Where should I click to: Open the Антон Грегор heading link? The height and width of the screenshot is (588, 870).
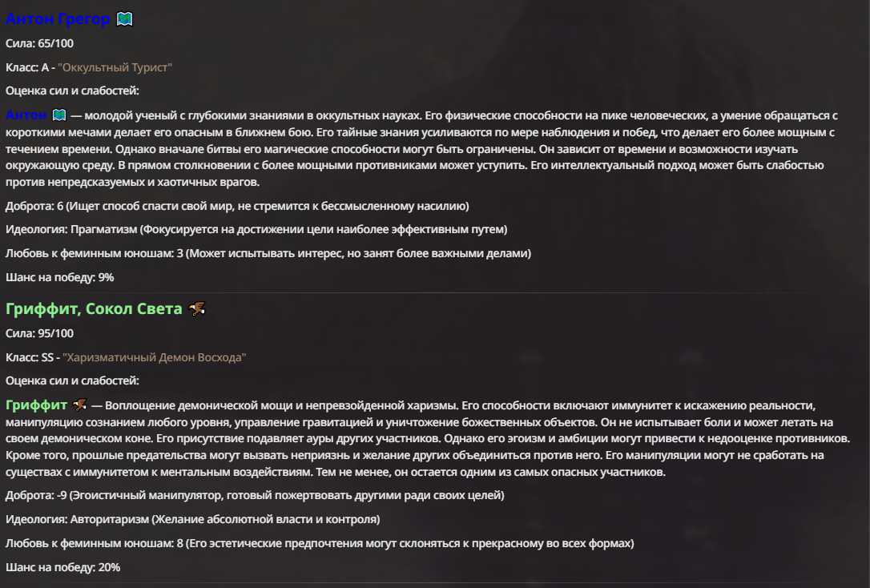click(x=58, y=19)
